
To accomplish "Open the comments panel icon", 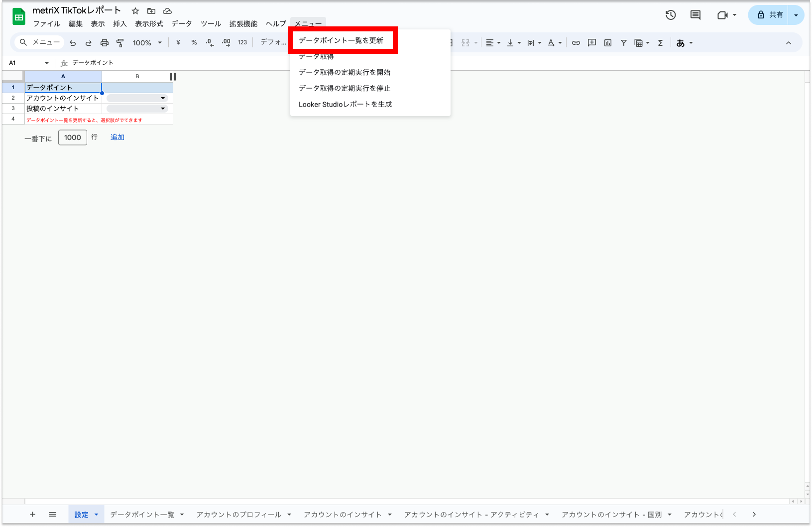I will [696, 15].
